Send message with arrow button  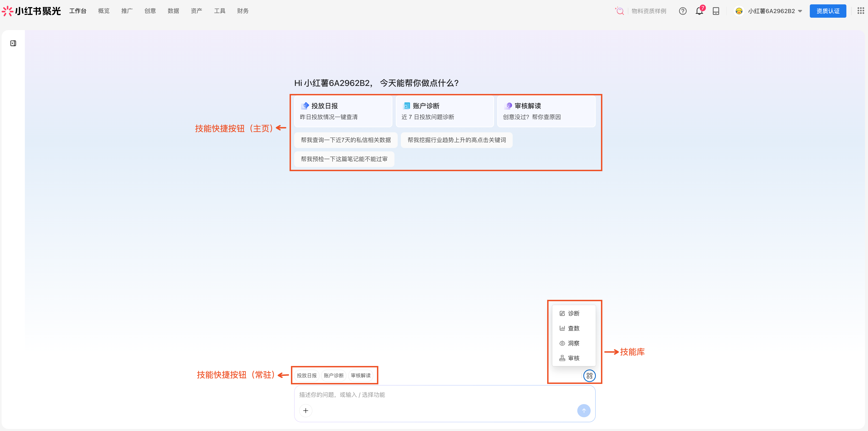[x=583, y=411]
